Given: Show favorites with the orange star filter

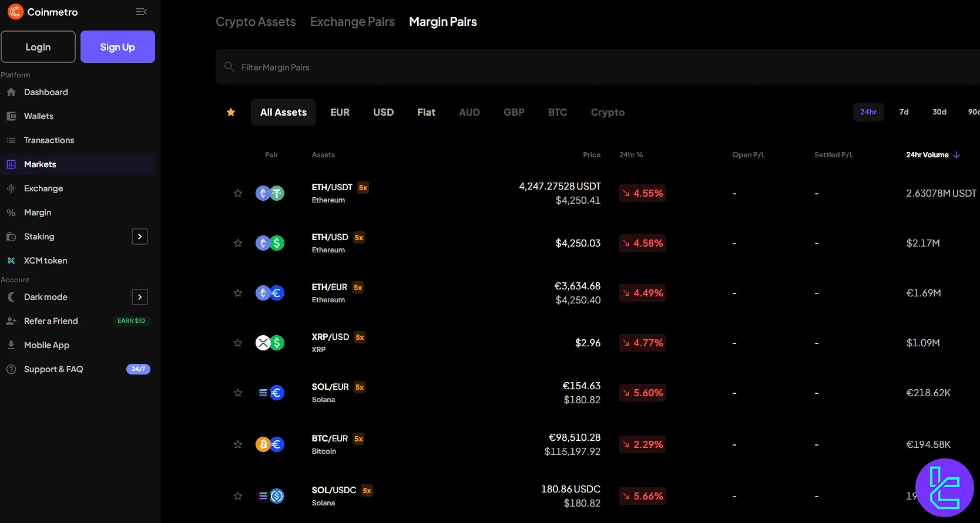Looking at the screenshot, I should click(231, 112).
